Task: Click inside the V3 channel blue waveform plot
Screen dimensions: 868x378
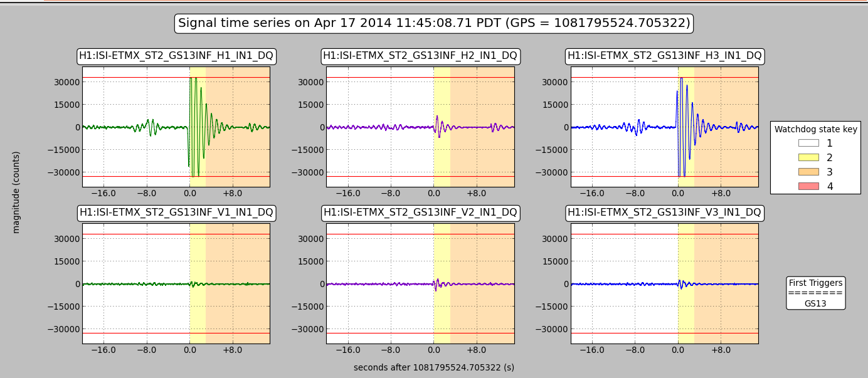Action: coord(664,283)
